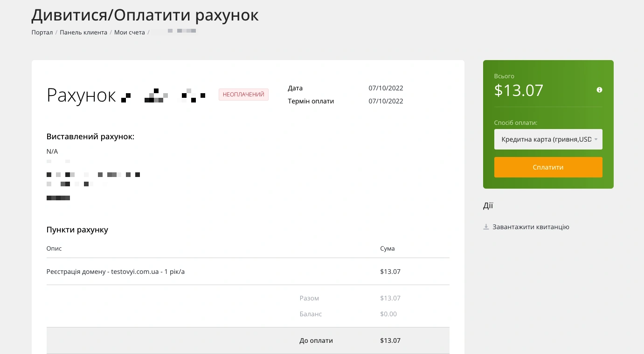Click the До оплати amount $13.07
This screenshot has height=354, width=644.
tap(390, 340)
